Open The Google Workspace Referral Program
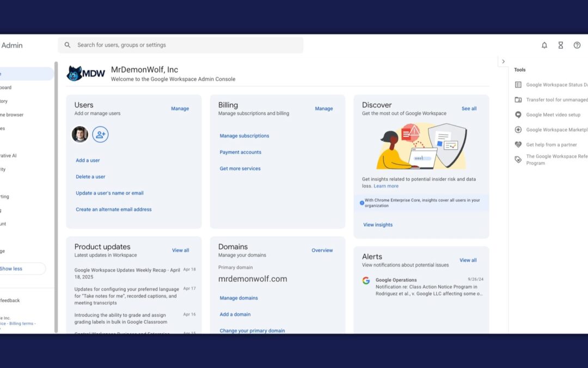This screenshot has width=588, height=368. 557,160
